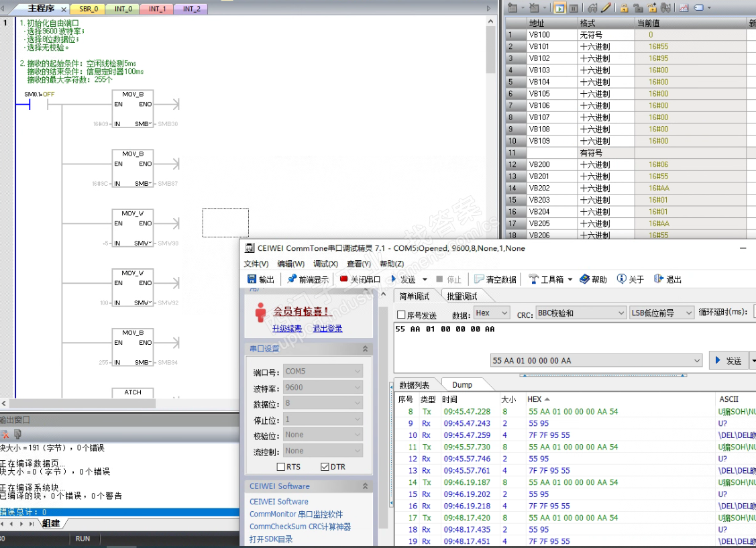
Task: Open the 调试(X) menu
Action: (325, 264)
